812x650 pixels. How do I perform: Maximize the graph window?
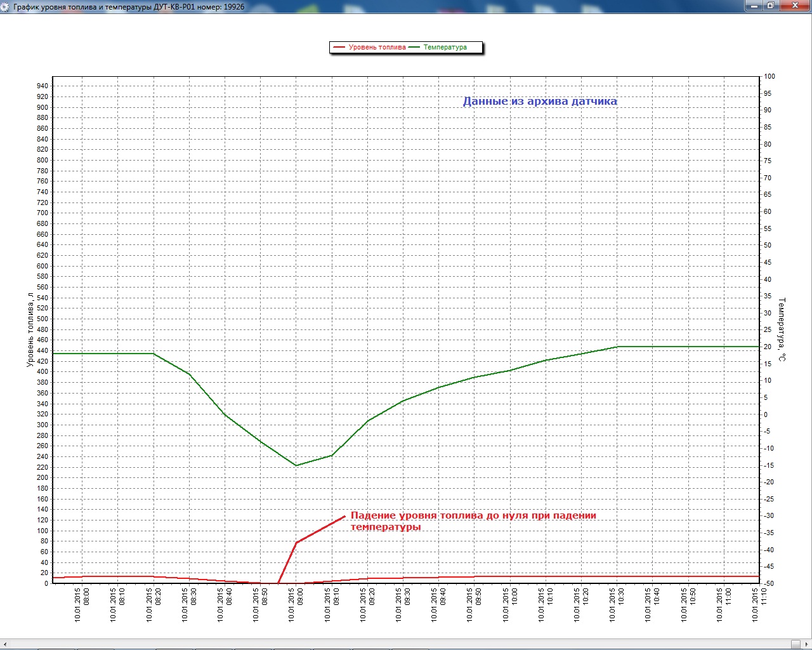click(x=770, y=6)
